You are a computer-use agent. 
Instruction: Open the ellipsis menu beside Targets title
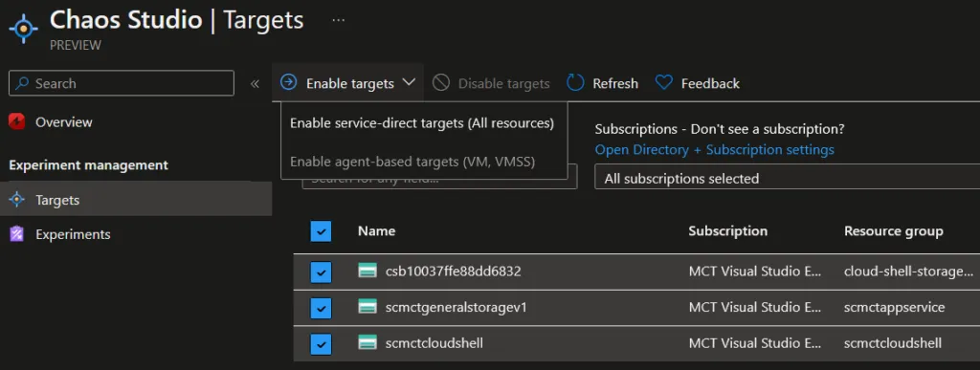[x=338, y=20]
